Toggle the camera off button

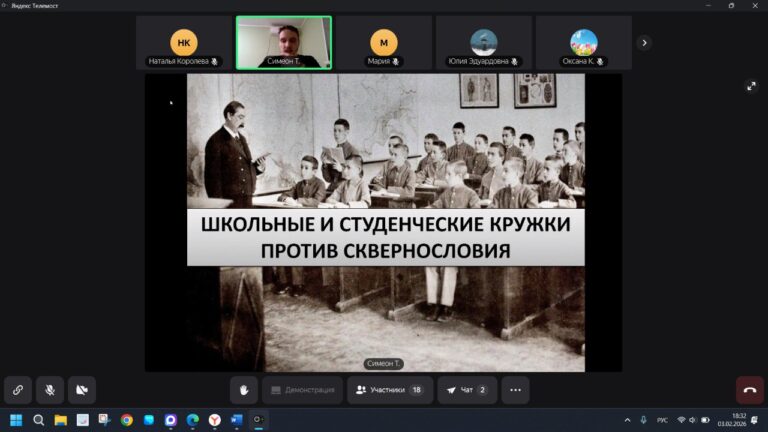point(82,390)
